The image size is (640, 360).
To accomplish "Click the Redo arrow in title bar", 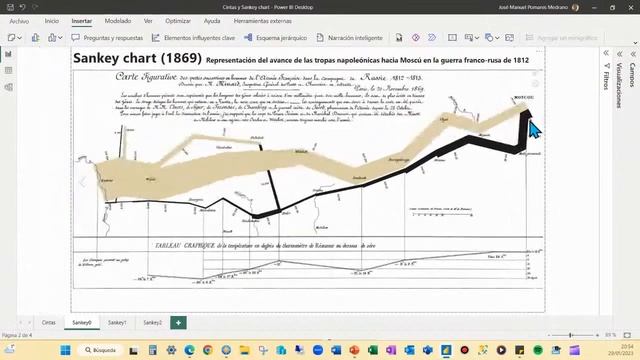I will point(35,7).
